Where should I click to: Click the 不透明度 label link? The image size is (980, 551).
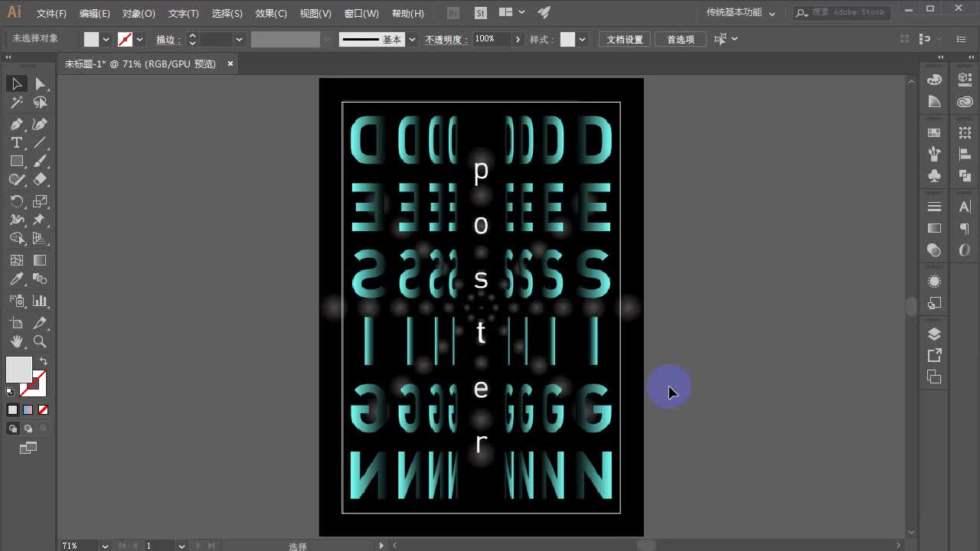[446, 39]
